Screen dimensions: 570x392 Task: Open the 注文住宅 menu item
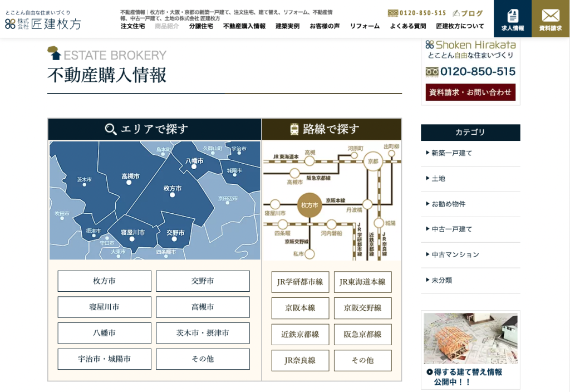point(132,26)
